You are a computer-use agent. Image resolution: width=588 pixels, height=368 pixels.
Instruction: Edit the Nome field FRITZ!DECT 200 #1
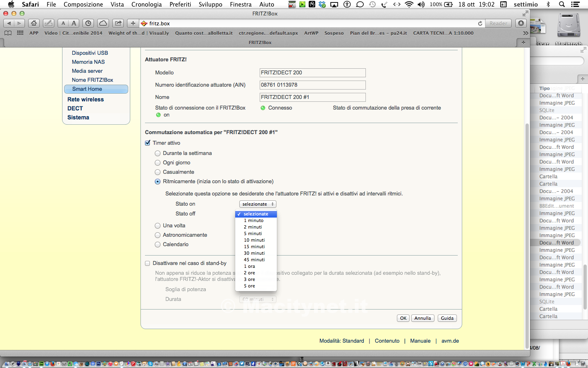tap(313, 97)
